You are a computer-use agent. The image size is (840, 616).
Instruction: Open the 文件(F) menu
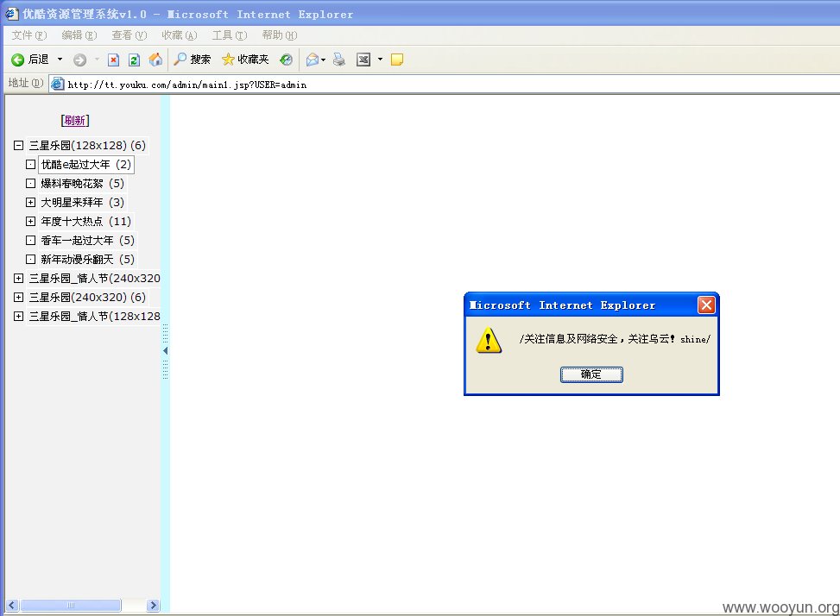(x=29, y=35)
